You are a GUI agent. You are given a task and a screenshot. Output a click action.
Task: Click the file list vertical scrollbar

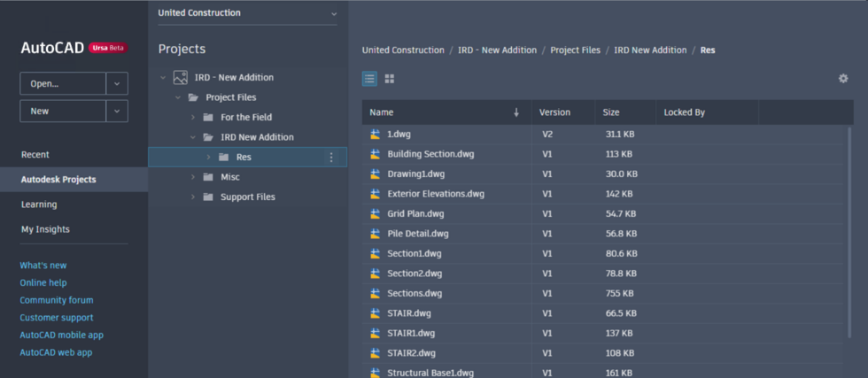849,233
